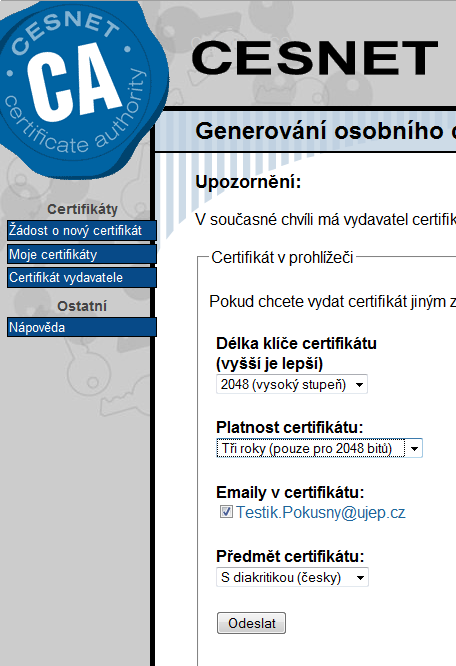Click the Certifikát v prohlížeči legend
This screenshot has height=666, width=456.
(282, 257)
